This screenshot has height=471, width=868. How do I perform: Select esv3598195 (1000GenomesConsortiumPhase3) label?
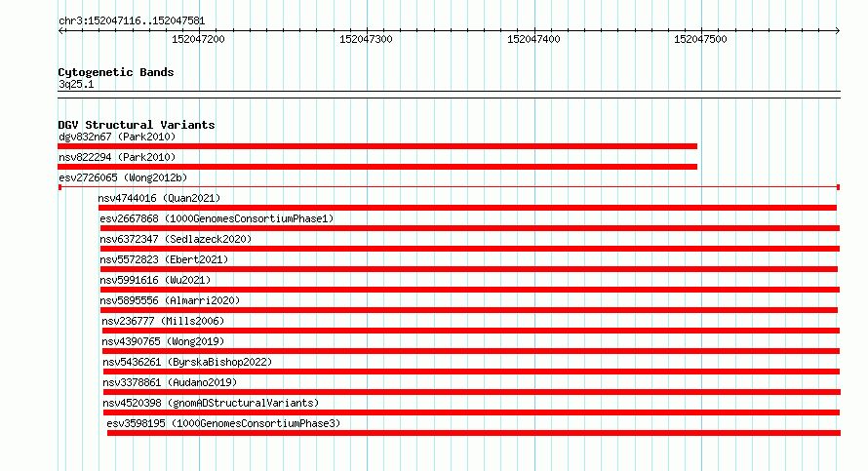pos(223,423)
